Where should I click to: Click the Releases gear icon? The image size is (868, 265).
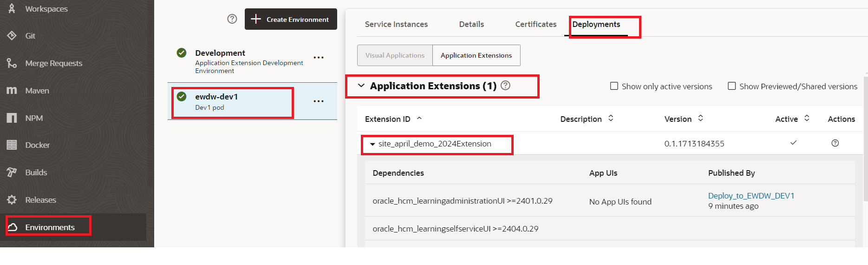click(x=12, y=200)
